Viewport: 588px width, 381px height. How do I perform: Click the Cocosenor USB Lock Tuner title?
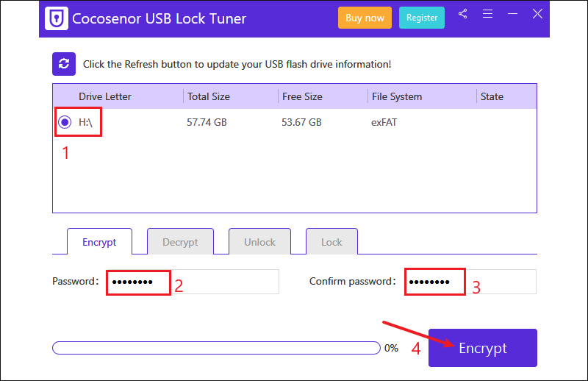159,18
